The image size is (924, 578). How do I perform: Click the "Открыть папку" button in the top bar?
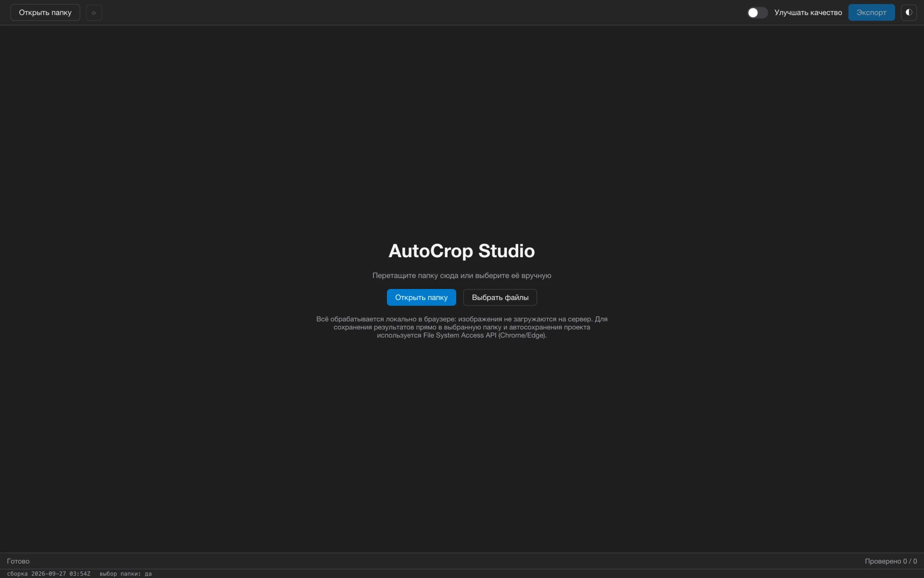pos(45,13)
